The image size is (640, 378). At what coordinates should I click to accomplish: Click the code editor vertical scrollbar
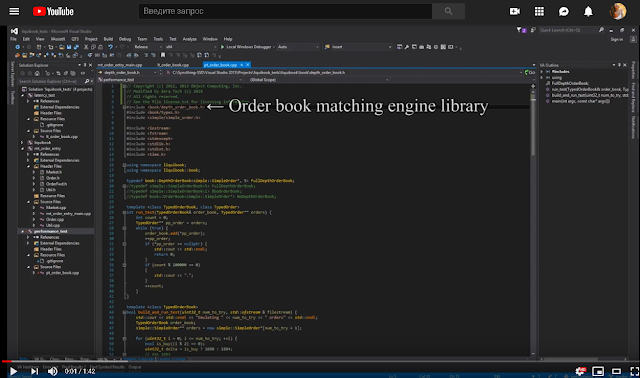[x=533, y=220]
